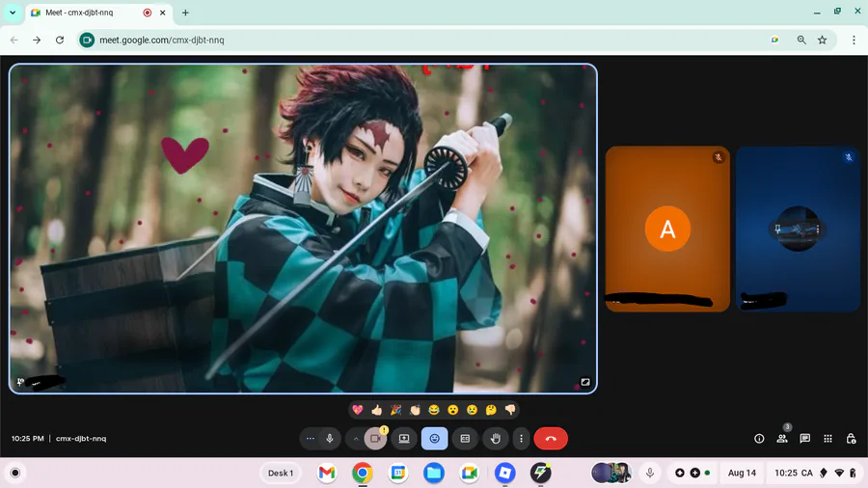868x488 pixels.
Task: Open the zoom magnifier icon in address bar
Action: [801, 40]
